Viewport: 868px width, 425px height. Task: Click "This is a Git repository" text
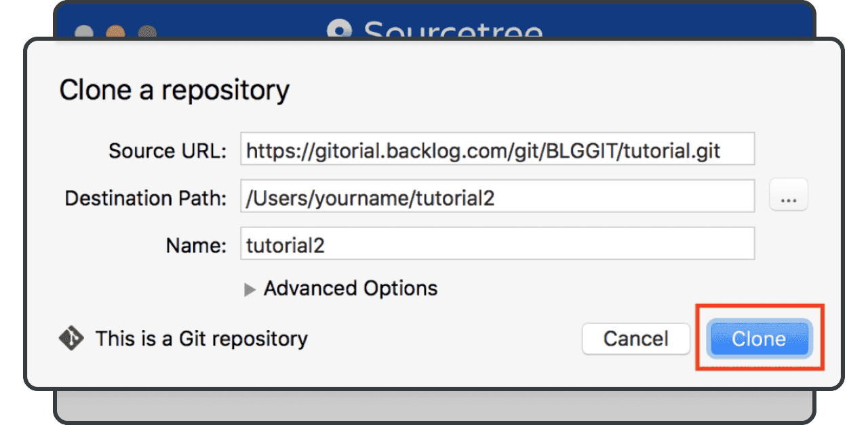click(x=201, y=338)
